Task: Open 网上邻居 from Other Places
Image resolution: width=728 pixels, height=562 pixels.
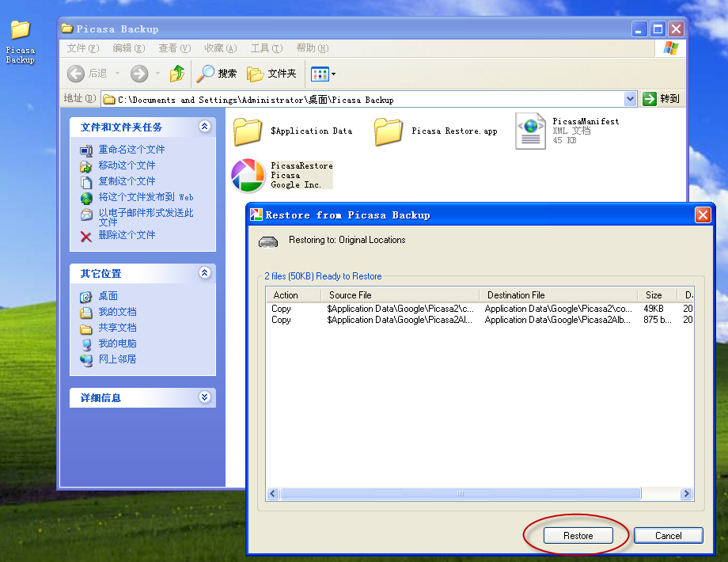Action: click(117, 359)
